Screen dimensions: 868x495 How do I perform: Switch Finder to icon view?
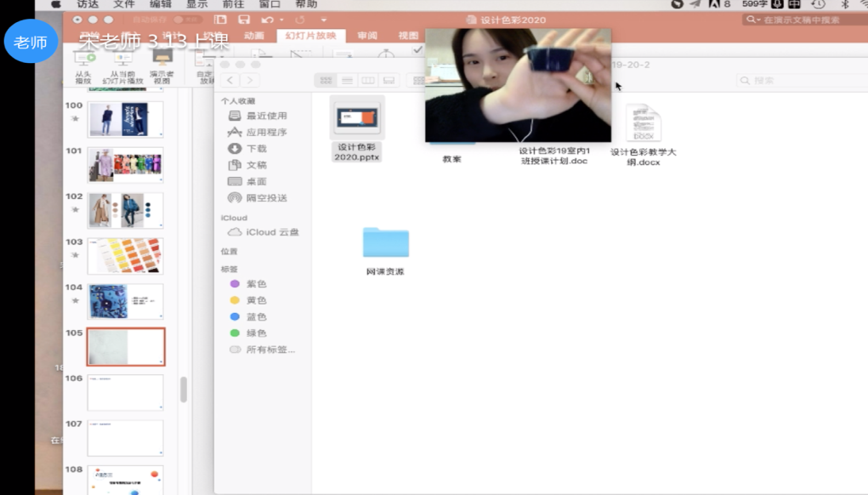pyautogui.click(x=326, y=80)
